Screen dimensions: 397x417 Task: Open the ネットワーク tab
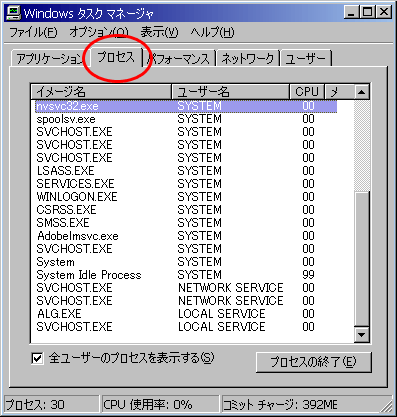(x=248, y=59)
